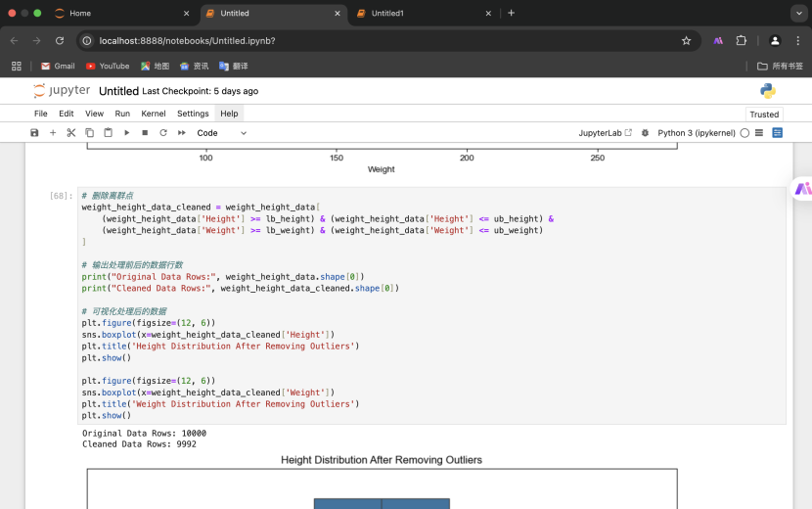This screenshot has height=509, width=812.
Task: Select Python 3 (ipykernel) kernel name
Action: (x=696, y=133)
